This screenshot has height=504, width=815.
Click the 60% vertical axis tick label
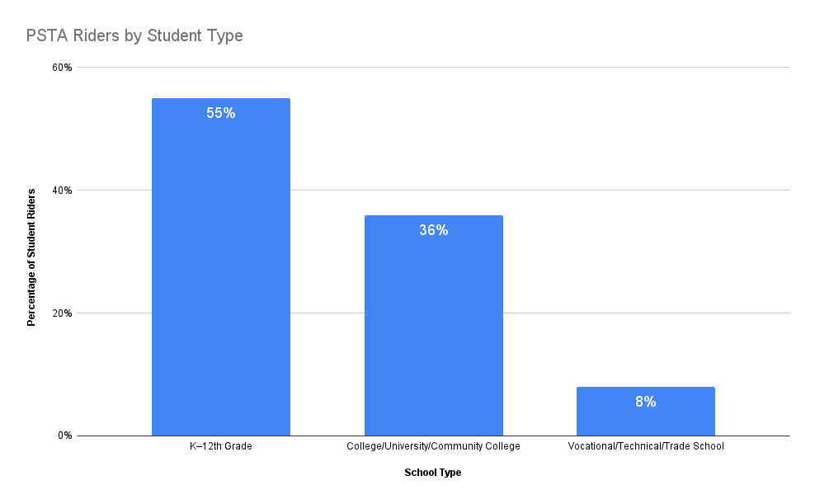(63, 68)
